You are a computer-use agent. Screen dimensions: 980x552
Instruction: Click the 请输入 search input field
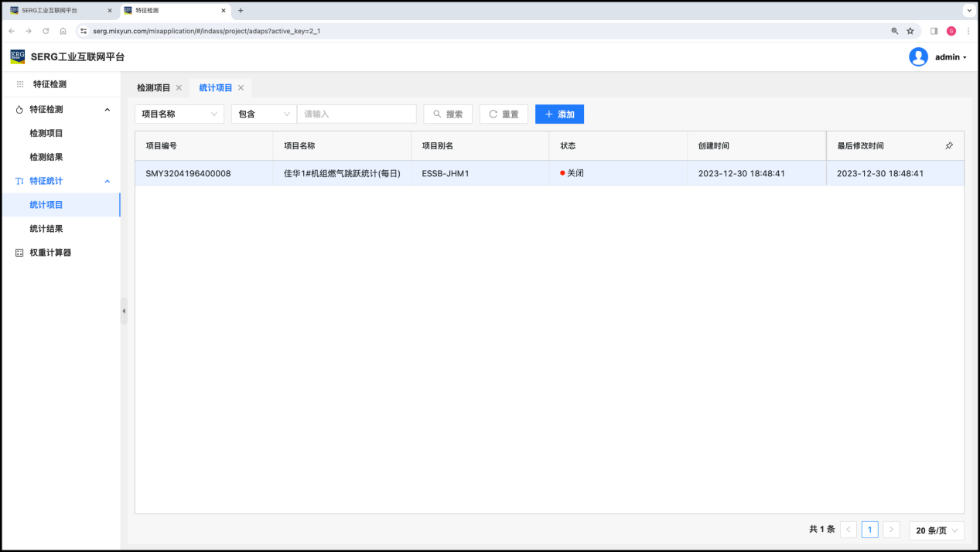pos(357,114)
